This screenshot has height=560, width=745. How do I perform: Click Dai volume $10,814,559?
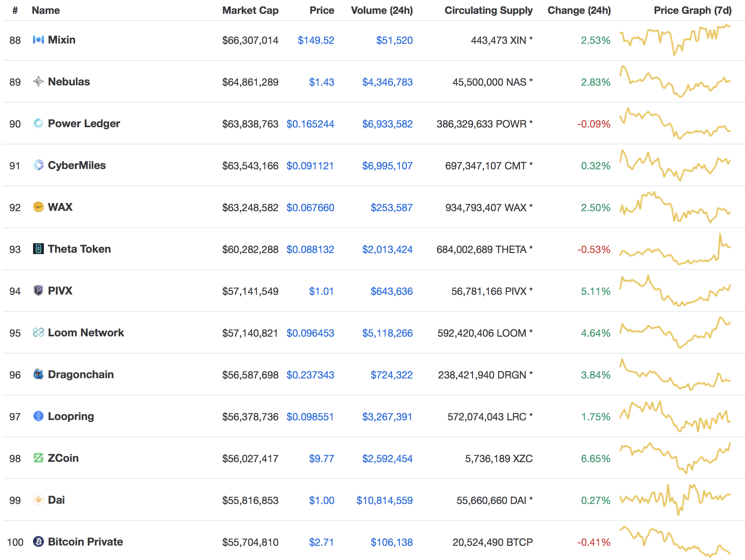(x=385, y=500)
